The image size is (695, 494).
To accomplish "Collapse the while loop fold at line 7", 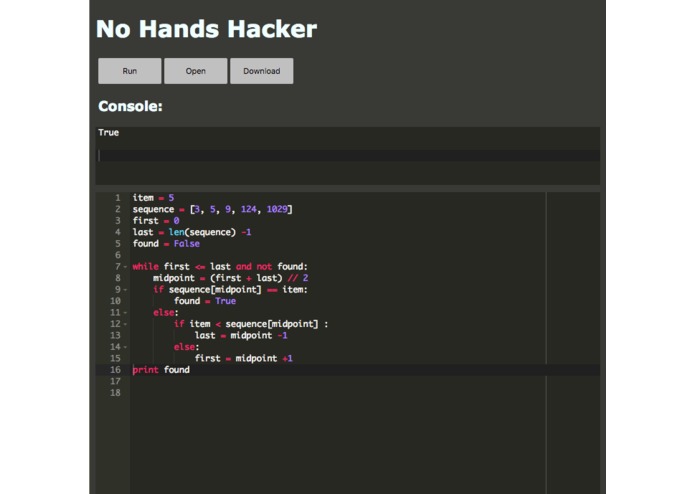I will (125, 267).
